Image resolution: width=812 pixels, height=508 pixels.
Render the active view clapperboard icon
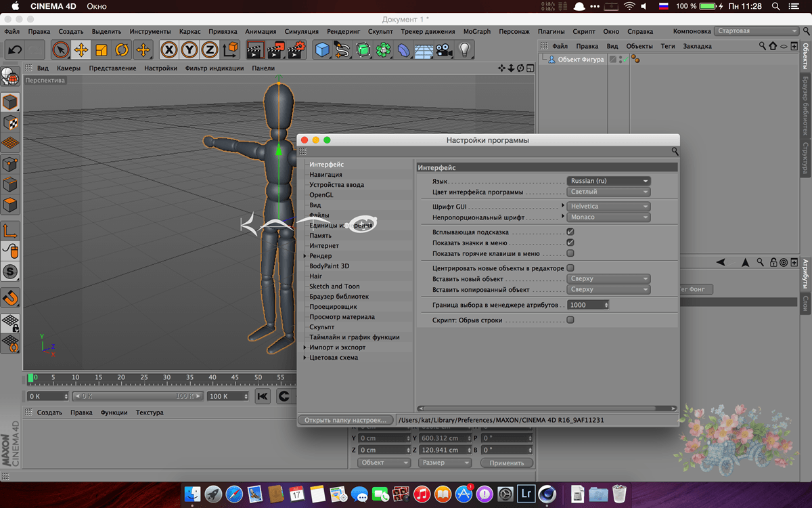click(x=255, y=50)
